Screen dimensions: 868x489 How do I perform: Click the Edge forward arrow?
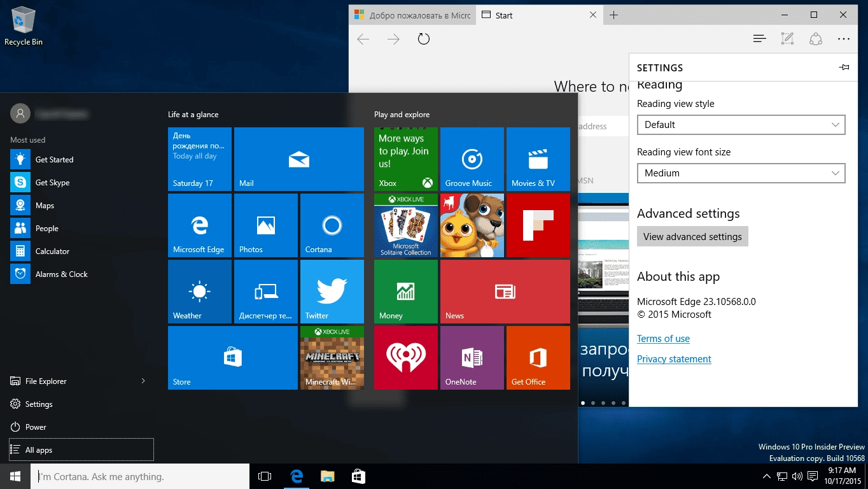pyautogui.click(x=394, y=39)
